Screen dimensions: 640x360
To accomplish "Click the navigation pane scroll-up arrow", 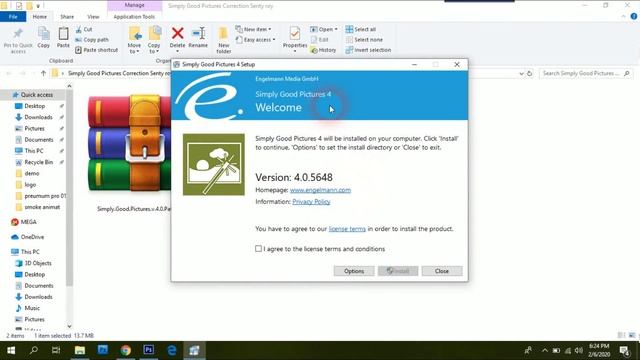I will (69, 86).
